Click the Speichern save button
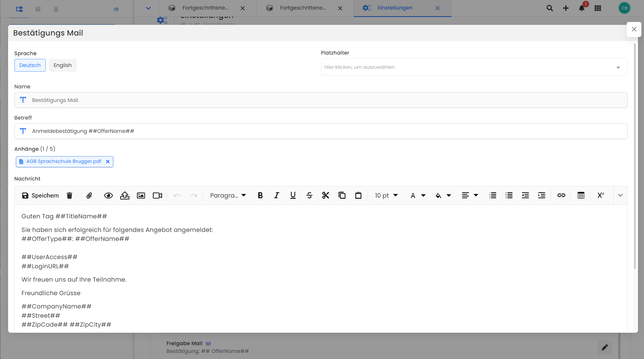 pos(40,196)
